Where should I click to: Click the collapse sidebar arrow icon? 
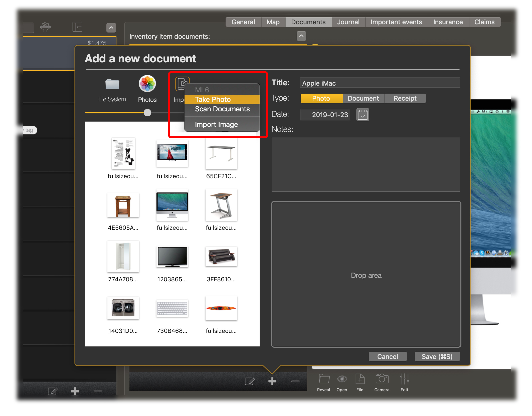point(77,27)
